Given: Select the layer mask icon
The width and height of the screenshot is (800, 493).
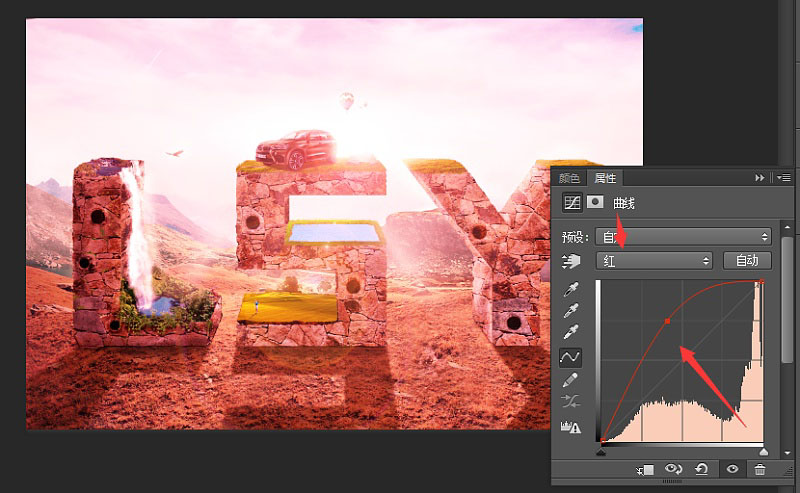Looking at the screenshot, I should [595, 202].
